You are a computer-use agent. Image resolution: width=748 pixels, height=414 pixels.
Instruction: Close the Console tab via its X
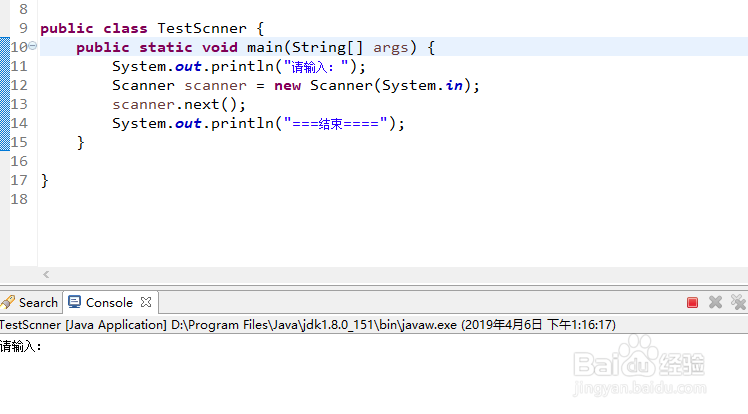tap(146, 302)
